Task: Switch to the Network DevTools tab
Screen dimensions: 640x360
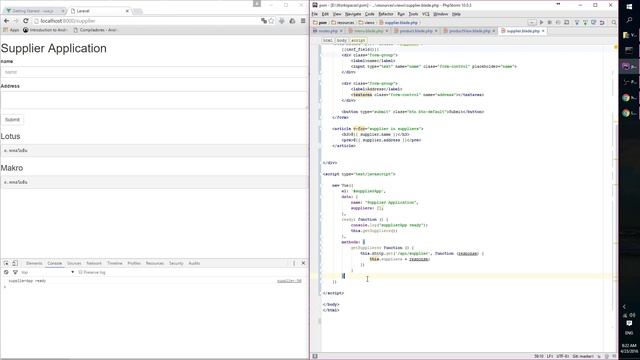Action: (x=94, y=263)
